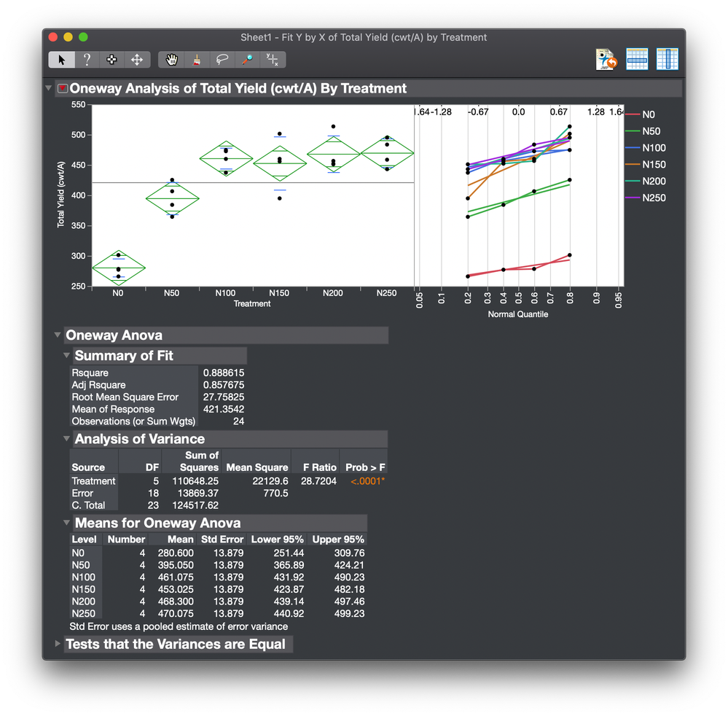Collapse the Summary of Fit section
Image resolution: width=728 pixels, height=716 pixels.
(66, 355)
